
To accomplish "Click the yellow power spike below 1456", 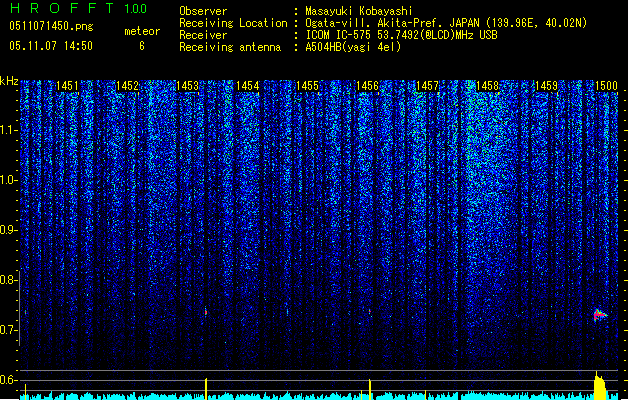I will click(369, 390).
